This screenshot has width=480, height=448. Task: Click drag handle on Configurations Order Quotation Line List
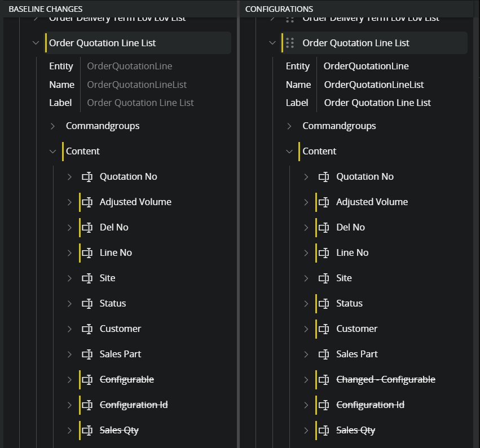pyautogui.click(x=290, y=43)
